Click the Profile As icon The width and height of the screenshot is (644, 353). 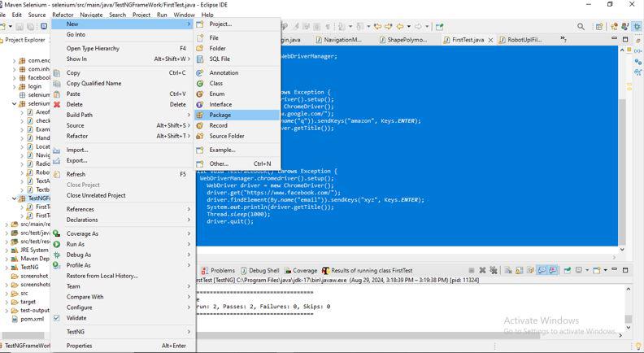pos(57,265)
